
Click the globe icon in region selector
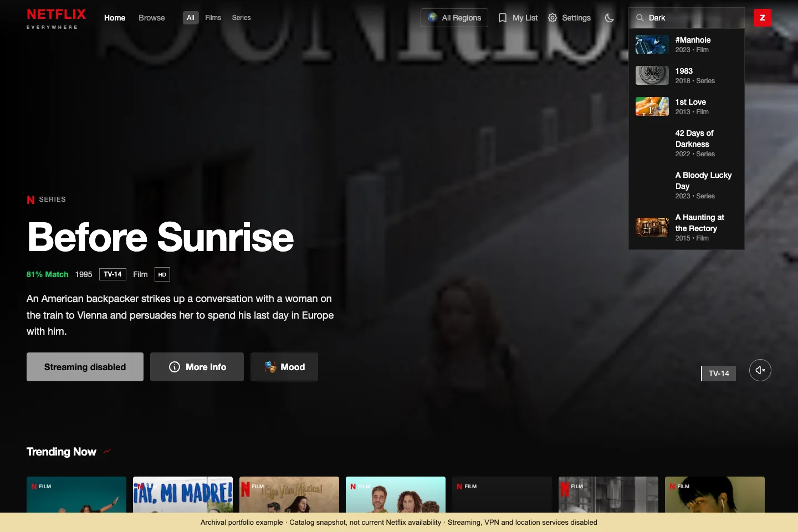pyautogui.click(x=433, y=17)
